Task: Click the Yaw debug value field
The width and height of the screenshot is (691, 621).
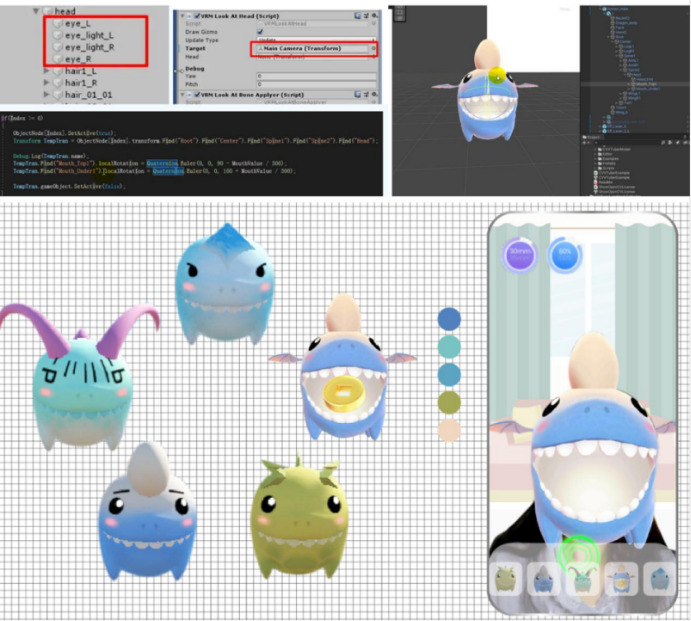Action: pyautogui.click(x=316, y=76)
